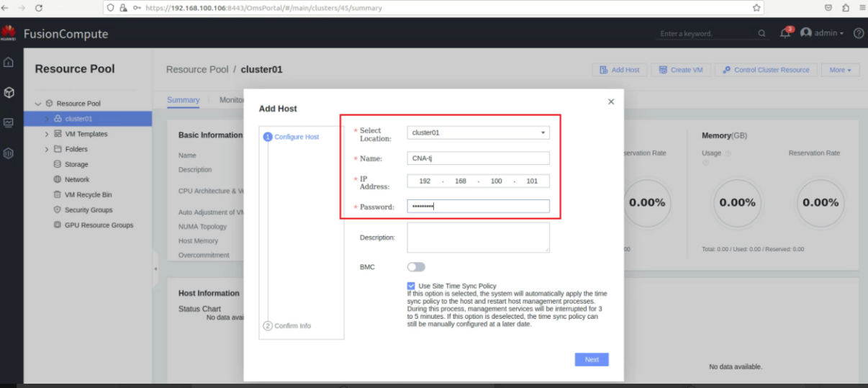Open the browser extensions icon
This screenshot has width=868, height=388.
(x=845, y=8)
